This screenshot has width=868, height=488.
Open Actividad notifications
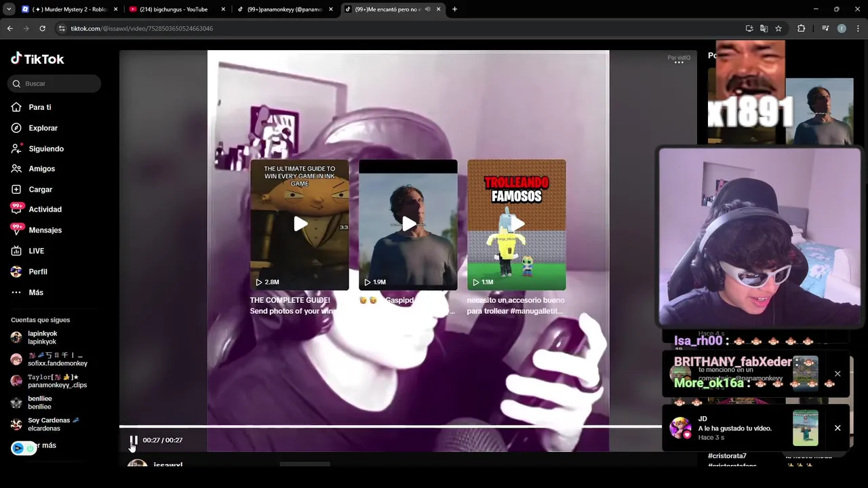(x=45, y=209)
